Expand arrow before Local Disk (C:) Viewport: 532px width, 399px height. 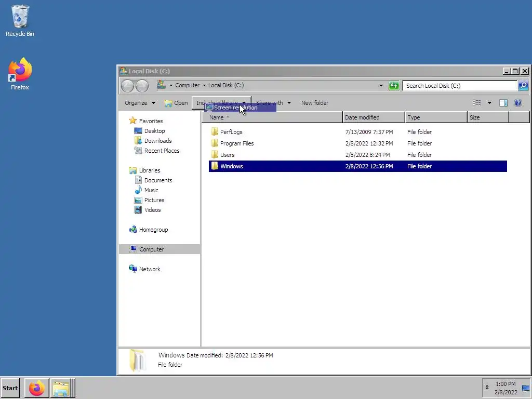pyautogui.click(x=204, y=86)
